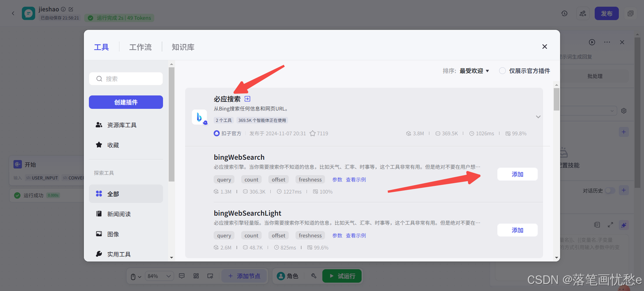
Task: Click the sidebar category scrollbar
Action: (x=172, y=124)
